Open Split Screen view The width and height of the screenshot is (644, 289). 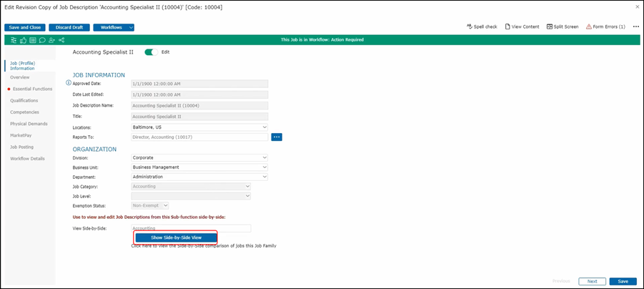(x=563, y=26)
